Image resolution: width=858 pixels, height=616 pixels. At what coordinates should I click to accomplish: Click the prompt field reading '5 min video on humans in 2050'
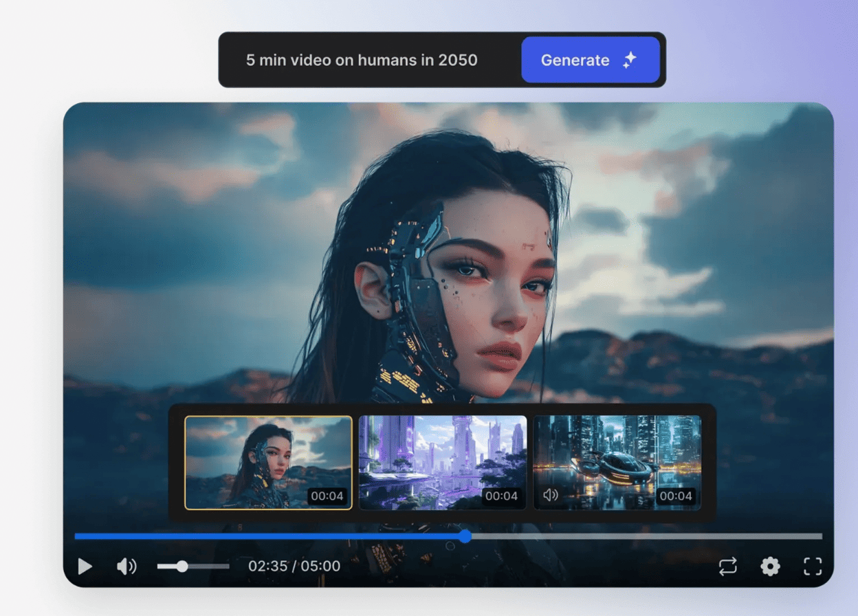[x=362, y=60]
